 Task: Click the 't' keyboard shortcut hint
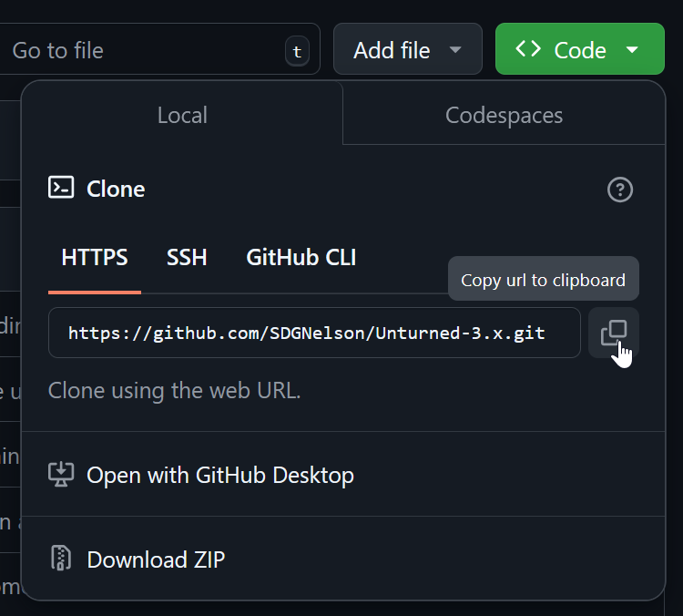tap(297, 51)
